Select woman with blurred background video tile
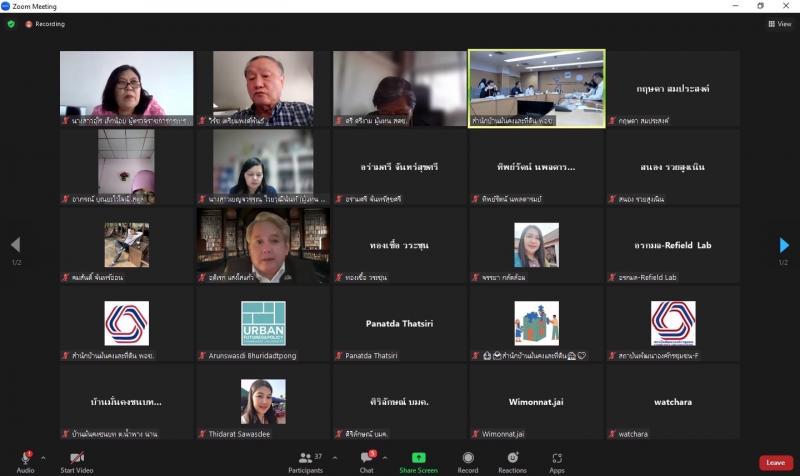Screen dimensions: 800x476 click(263, 167)
